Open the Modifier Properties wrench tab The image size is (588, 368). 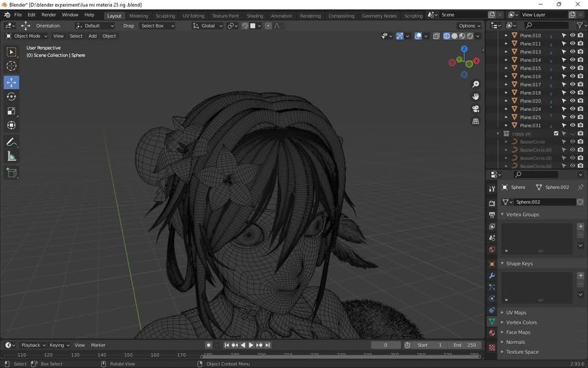coord(492,275)
